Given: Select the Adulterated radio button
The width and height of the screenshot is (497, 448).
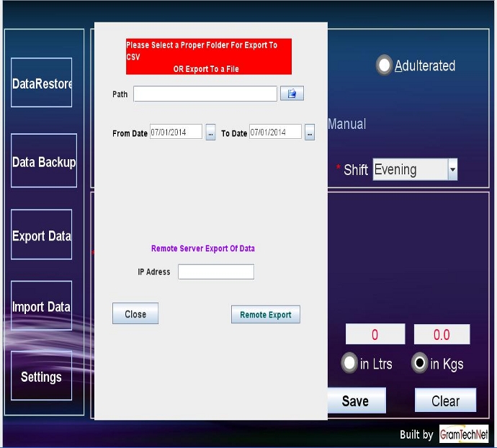Looking at the screenshot, I should pos(385,66).
